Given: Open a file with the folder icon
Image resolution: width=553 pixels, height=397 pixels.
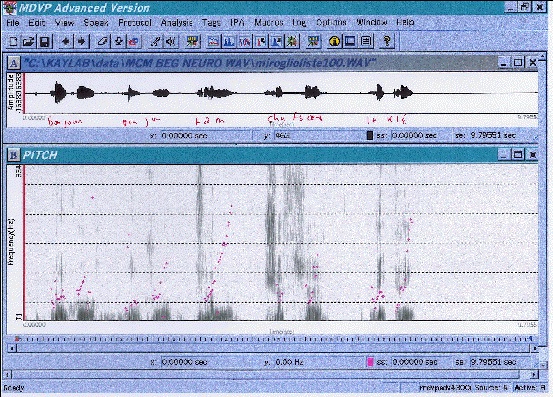Looking at the screenshot, I should tap(28, 42).
